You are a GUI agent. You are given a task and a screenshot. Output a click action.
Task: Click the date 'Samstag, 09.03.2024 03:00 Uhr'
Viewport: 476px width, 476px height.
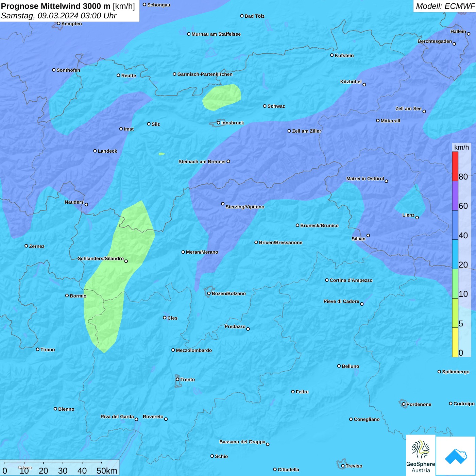click(59, 16)
